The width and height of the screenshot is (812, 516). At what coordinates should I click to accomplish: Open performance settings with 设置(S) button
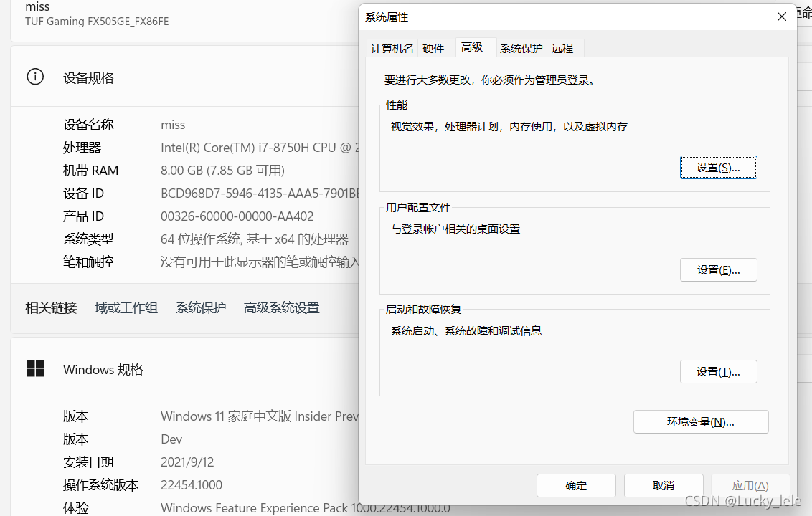tap(718, 168)
